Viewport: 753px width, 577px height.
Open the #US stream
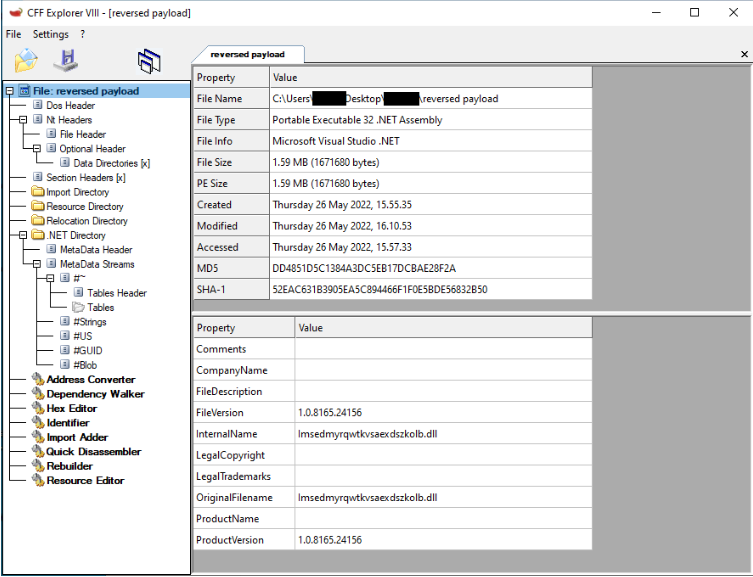click(x=83, y=336)
